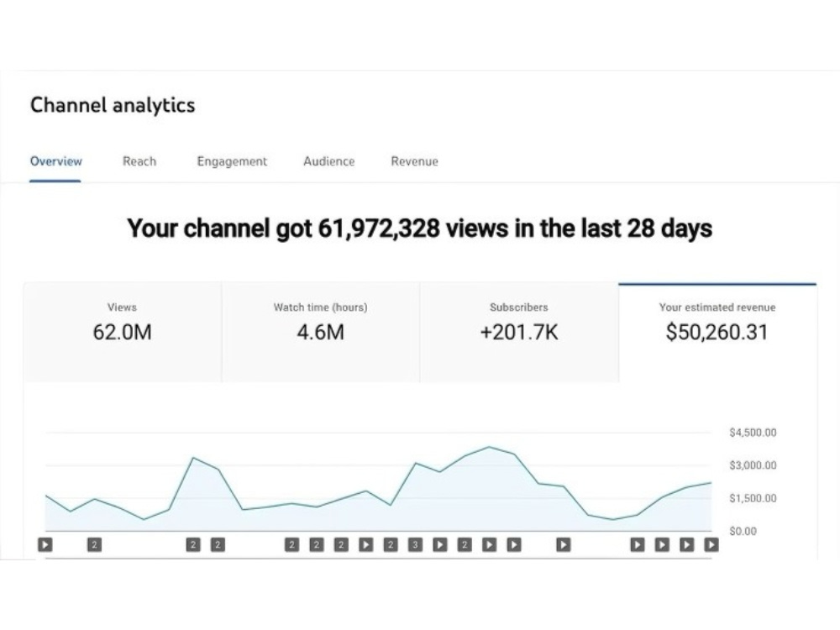Go to the Engagement tab

coord(232,162)
